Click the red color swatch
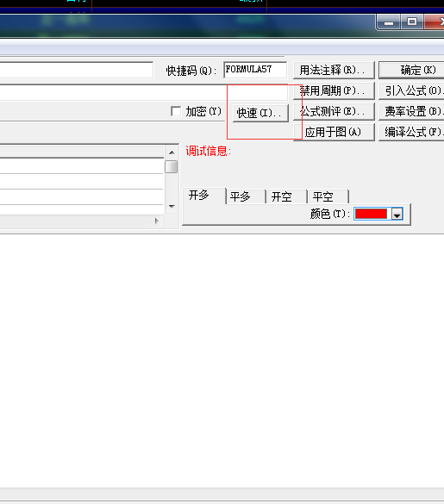 tap(371, 214)
